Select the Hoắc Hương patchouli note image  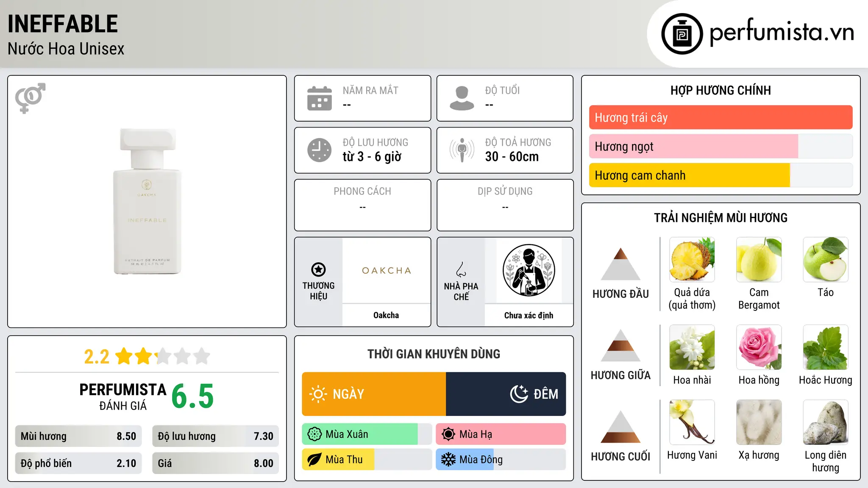tap(826, 347)
